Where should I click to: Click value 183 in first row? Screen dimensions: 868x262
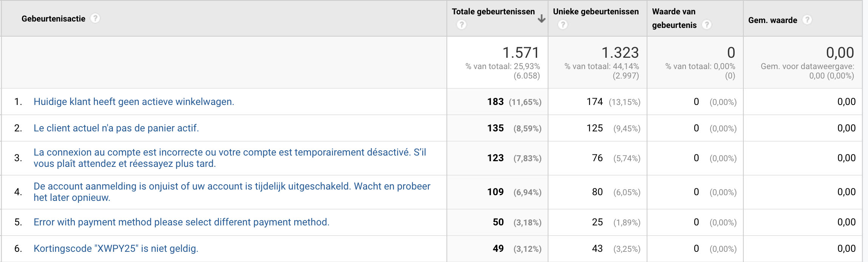point(495,102)
